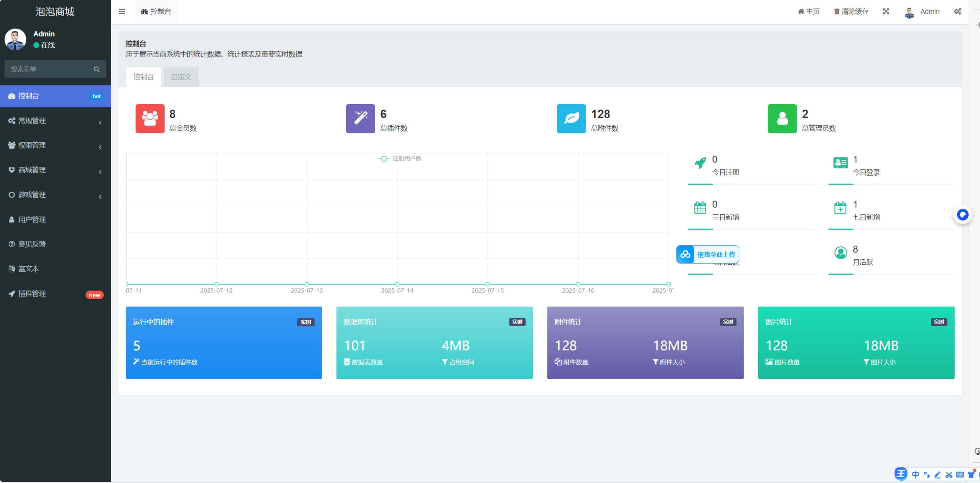Click the 用户管理 person icon
This screenshot has width=980, height=483.
click(x=12, y=219)
